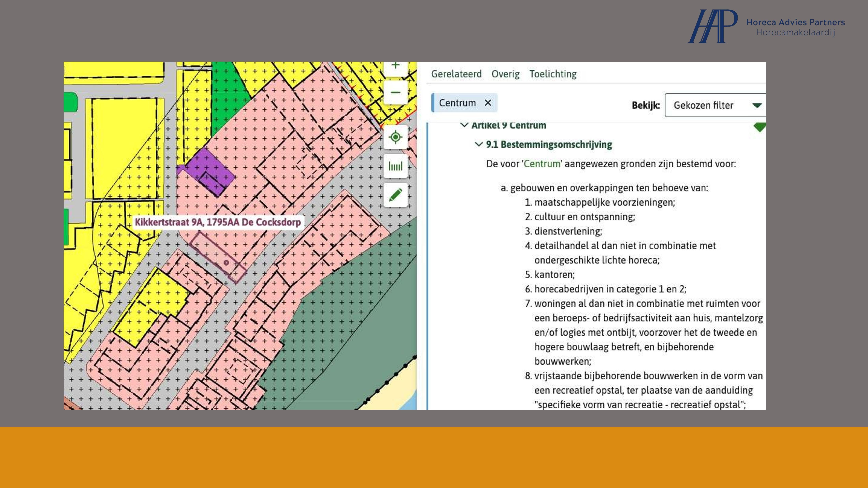Click the location pin dot on parcel
The width and height of the screenshot is (868, 488).
click(226, 263)
